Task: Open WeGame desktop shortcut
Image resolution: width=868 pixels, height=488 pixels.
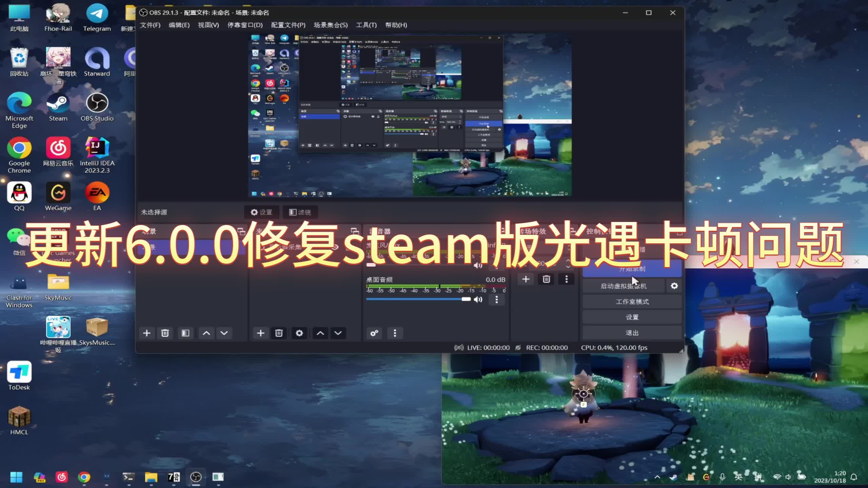Action: pyautogui.click(x=58, y=197)
